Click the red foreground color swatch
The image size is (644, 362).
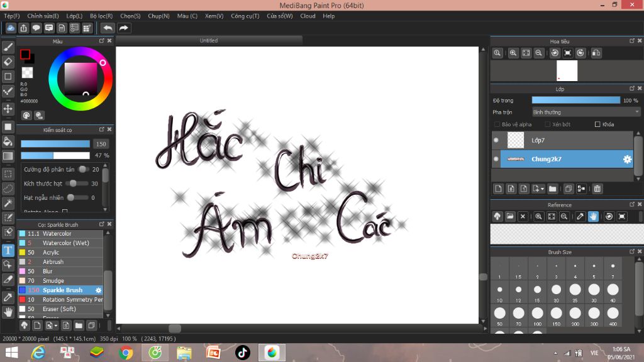25,54
